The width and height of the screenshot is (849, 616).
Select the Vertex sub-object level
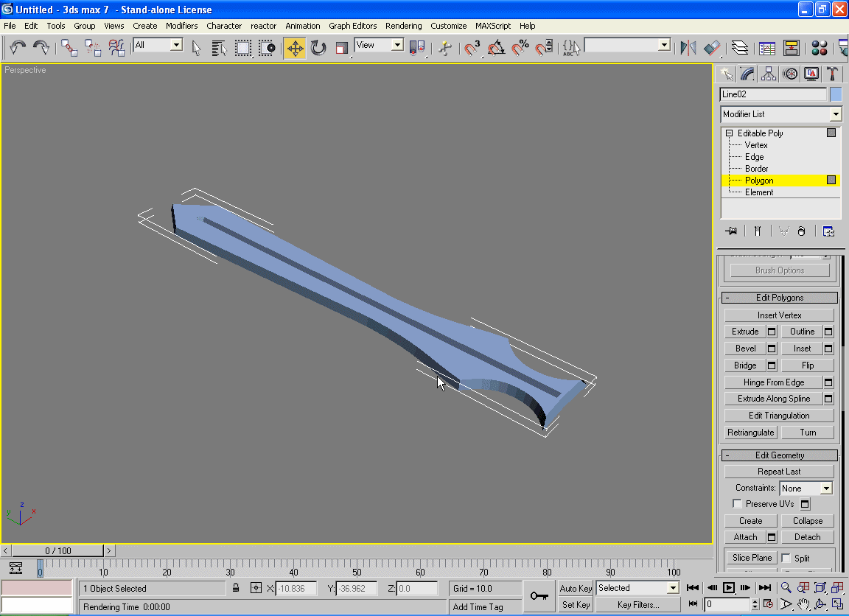[756, 145]
